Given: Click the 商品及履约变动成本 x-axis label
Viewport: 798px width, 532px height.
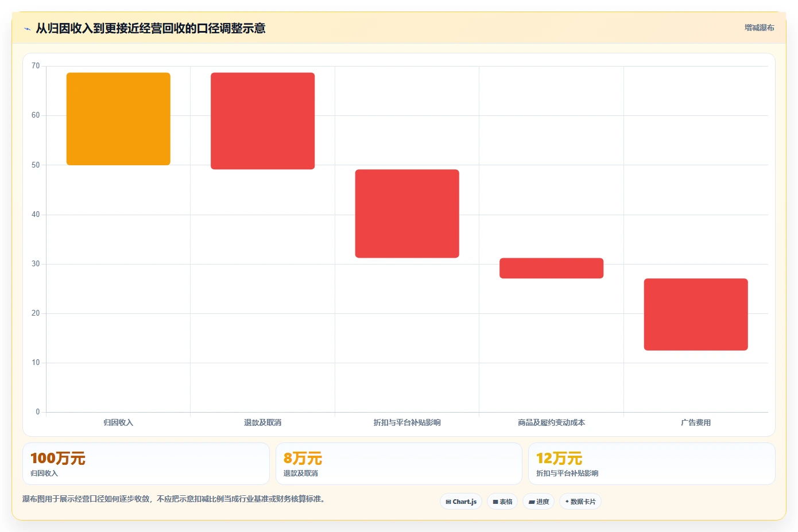Looking at the screenshot, I should 551,422.
